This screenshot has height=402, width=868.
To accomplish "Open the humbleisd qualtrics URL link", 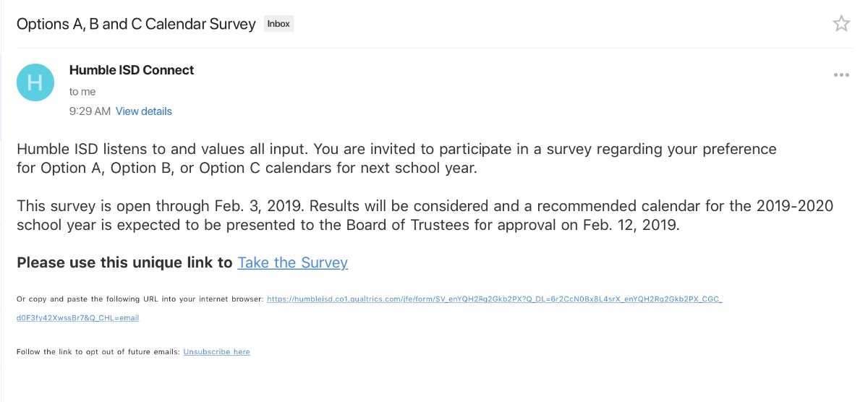I will click(494, 299).
